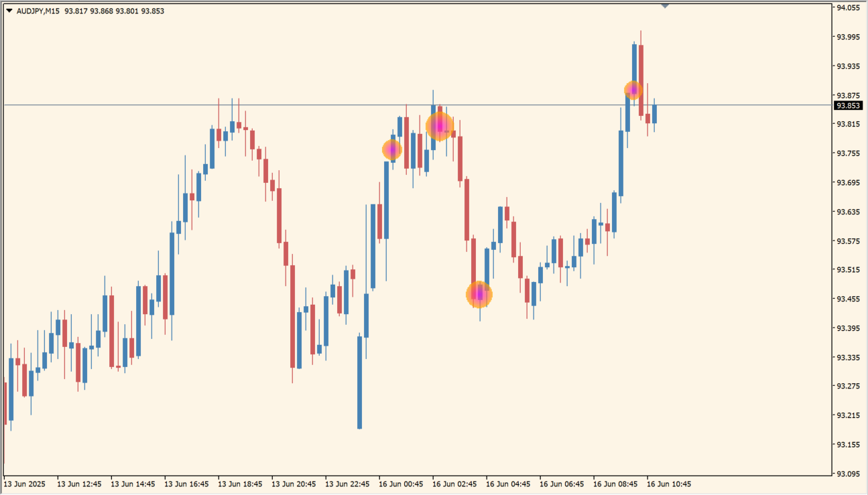The height and width of the screenshot is (495, 868).
Task: Click the 13 Jun 14:45 time label
Action: click(133, 484)
